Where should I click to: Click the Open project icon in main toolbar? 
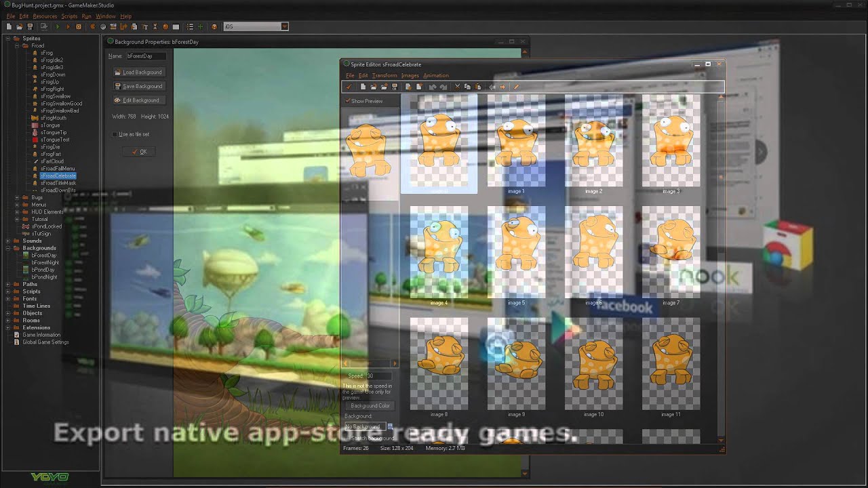pos(20,26)
